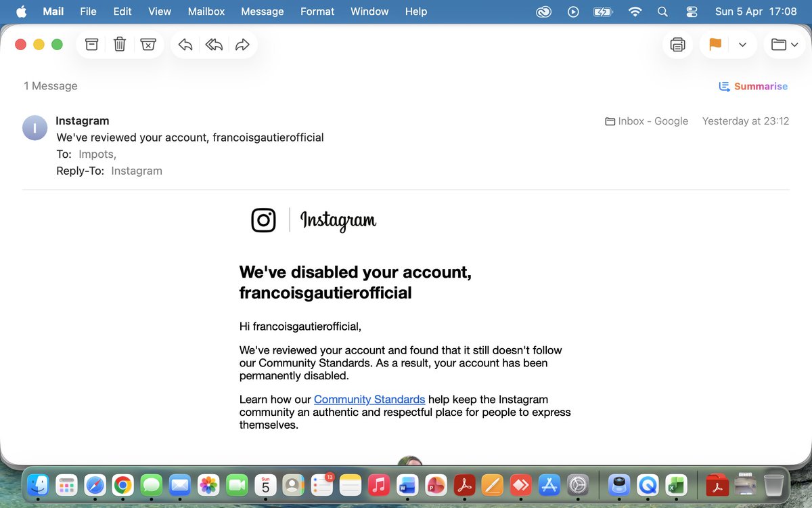Open the Apple menu
Screen dimensions: 812x508
click(21, 12)
